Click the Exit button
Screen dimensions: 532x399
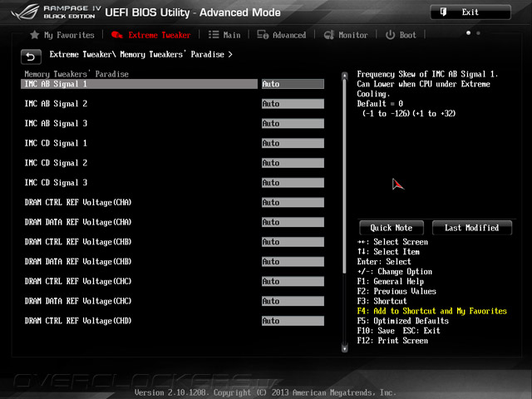click(470, 12)
